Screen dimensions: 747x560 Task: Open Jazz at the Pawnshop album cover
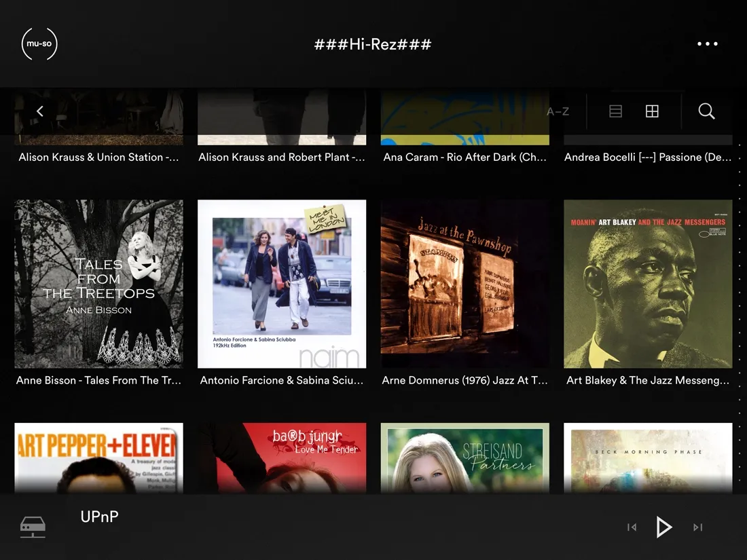click(x=465, y=284)
